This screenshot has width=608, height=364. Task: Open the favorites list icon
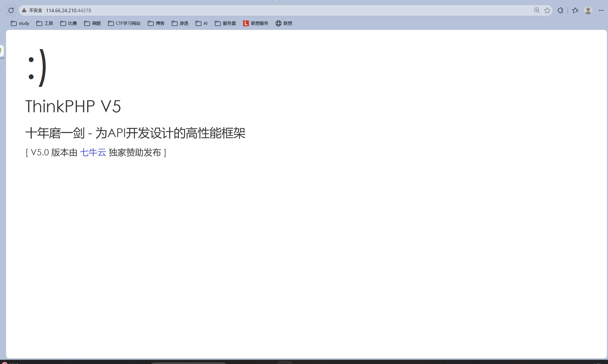click(x=575, y=10)
